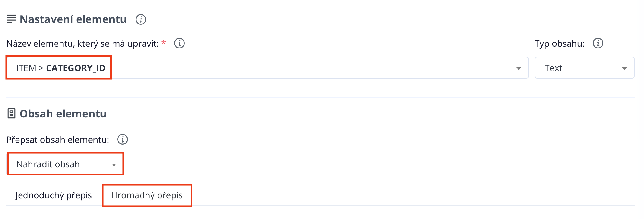Image resolution: width=644 pixels, height=219 pixels.
Task: Switch to the Jednoduchý přepis tab
Action: 54,195
